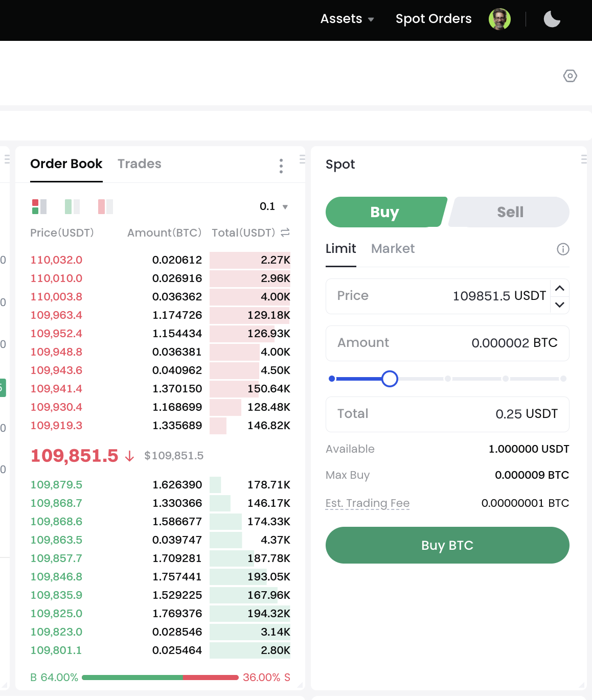This screenshot has width=592, height=700.
Task: Click the Buy BTC button
Action: 447,545
